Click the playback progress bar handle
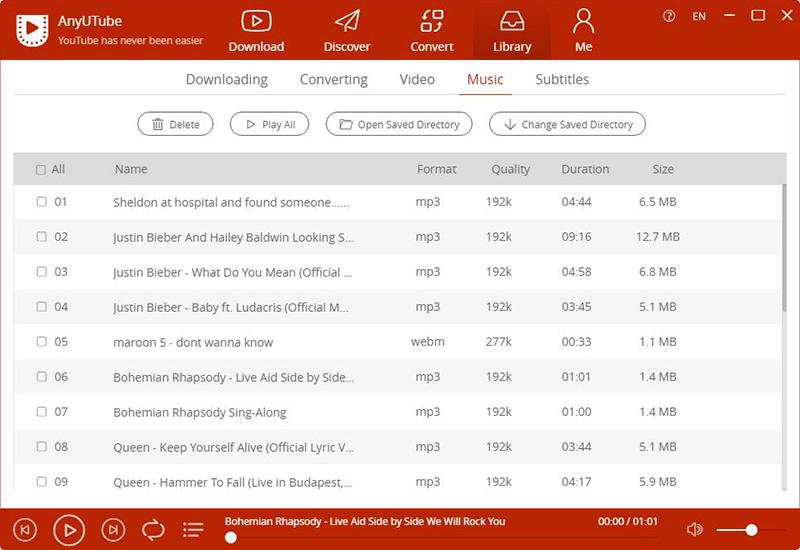The height and width of the screenshot is (550, 800). tap(231, 537)
